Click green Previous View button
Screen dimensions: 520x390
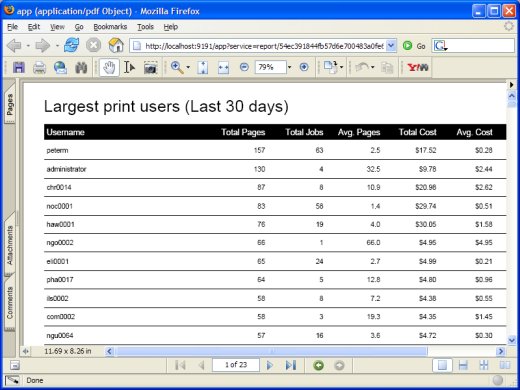pyautogui.click(x=318, y=366)
